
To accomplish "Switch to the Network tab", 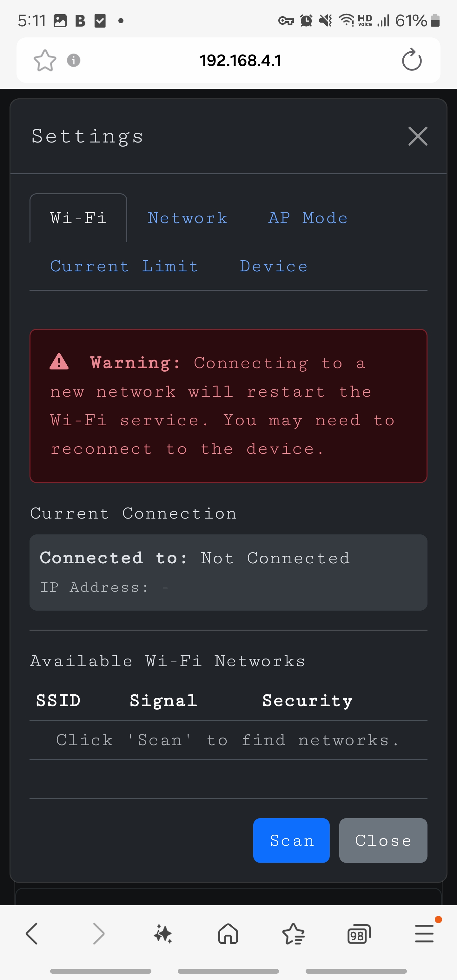I will pyautogui.click(x=188, y=218).
